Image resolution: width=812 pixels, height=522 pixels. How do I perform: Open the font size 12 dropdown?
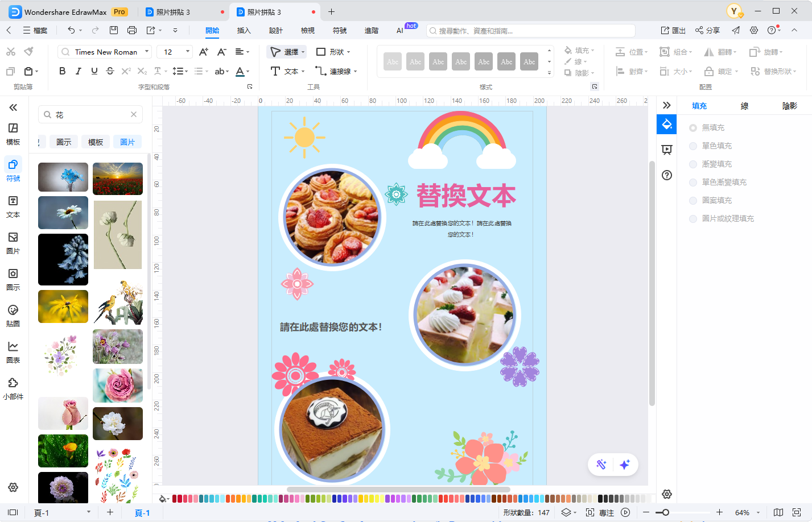pos(188,52)
